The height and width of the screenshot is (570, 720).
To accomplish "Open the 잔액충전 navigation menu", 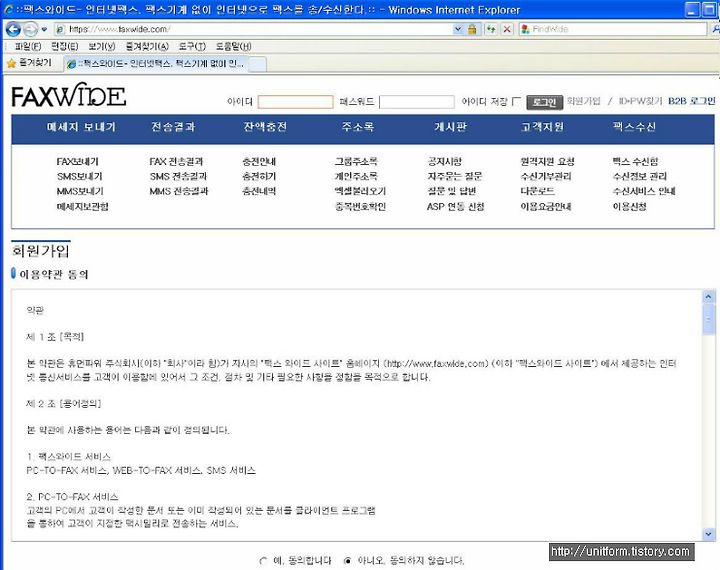I will point(265,127).
